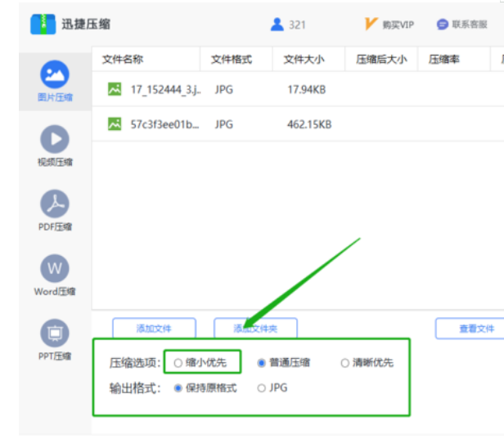
Task: Click the 联系客服 chat bubble icon
Action: (x=443, y=25)
